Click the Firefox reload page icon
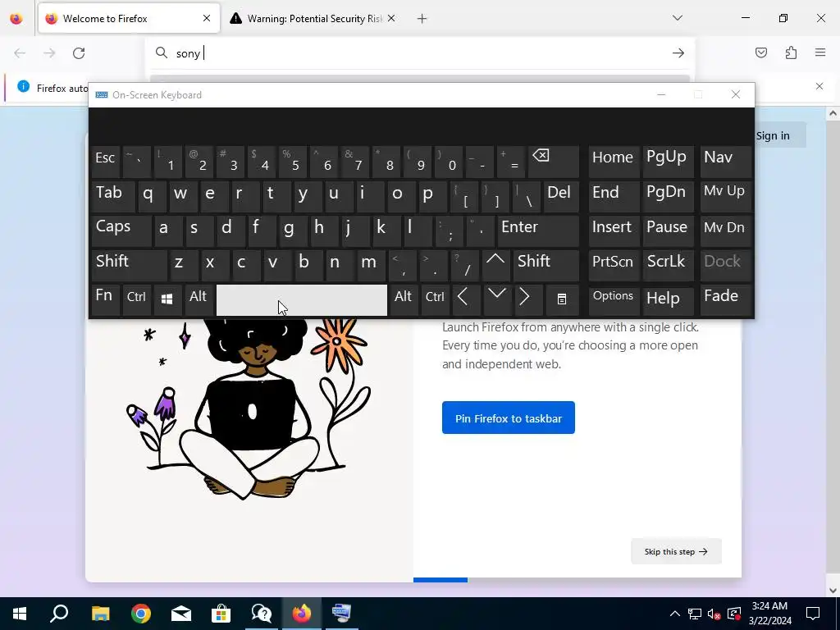 pos(79,53)
